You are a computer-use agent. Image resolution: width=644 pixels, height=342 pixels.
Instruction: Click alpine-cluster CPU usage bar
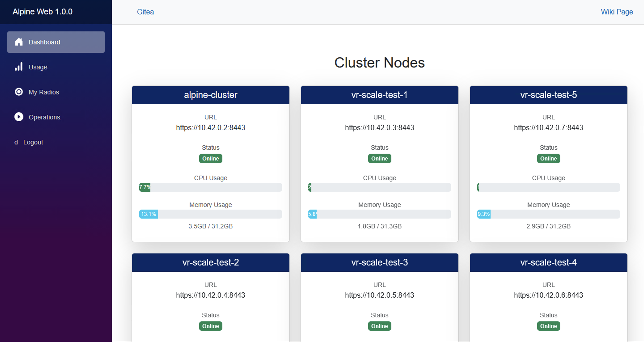(x=210, y=187)
